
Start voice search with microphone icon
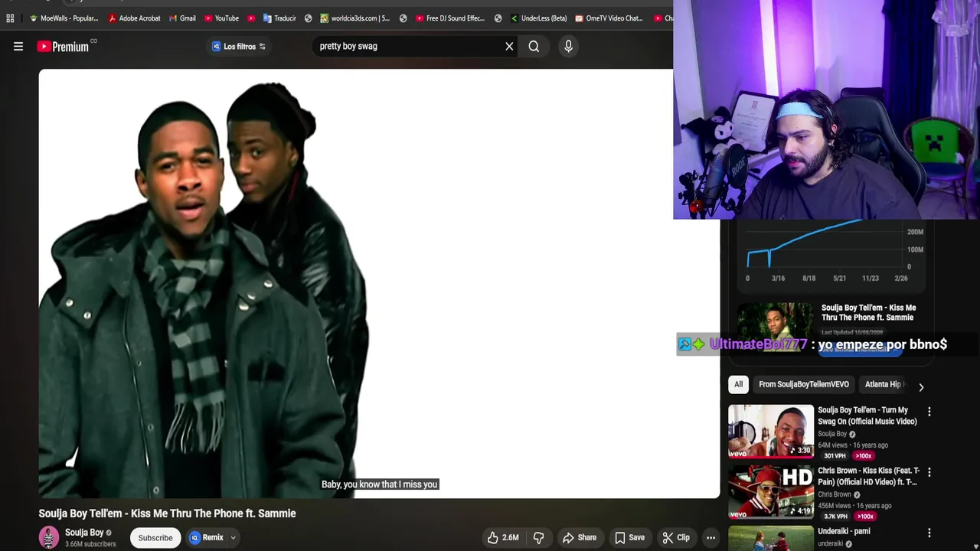[x=568, y=47]
